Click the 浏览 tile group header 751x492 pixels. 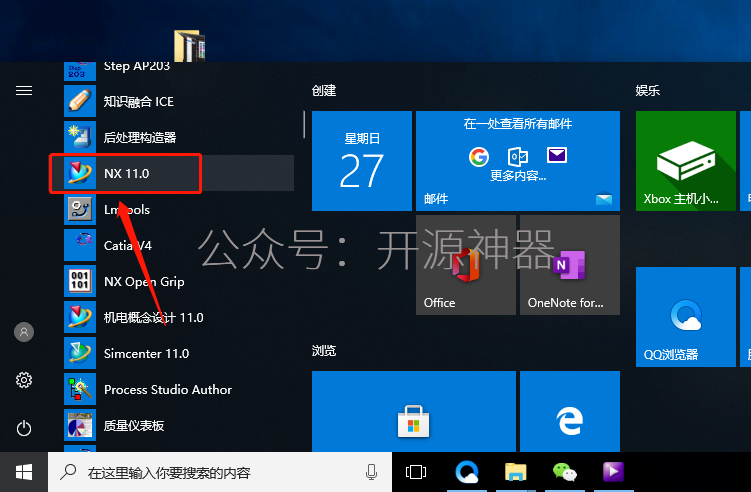[324, 351]
